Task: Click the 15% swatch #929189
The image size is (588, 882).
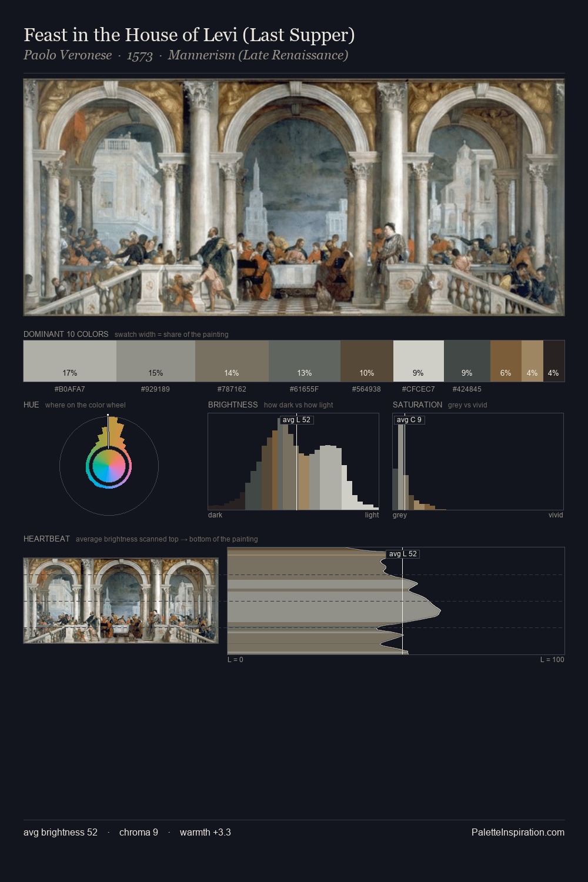Action: (x=156, y=361)
